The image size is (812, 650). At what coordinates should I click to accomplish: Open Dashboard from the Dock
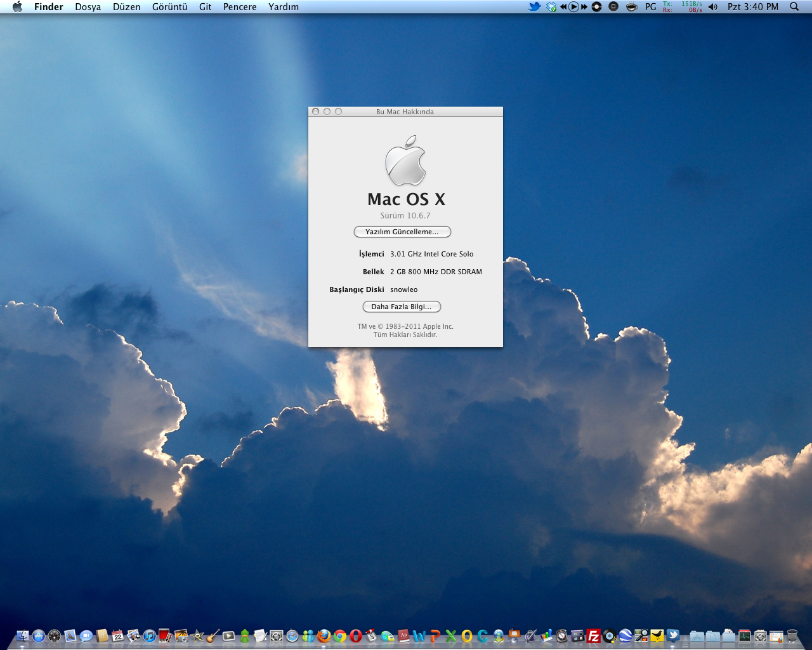[55, 635]
